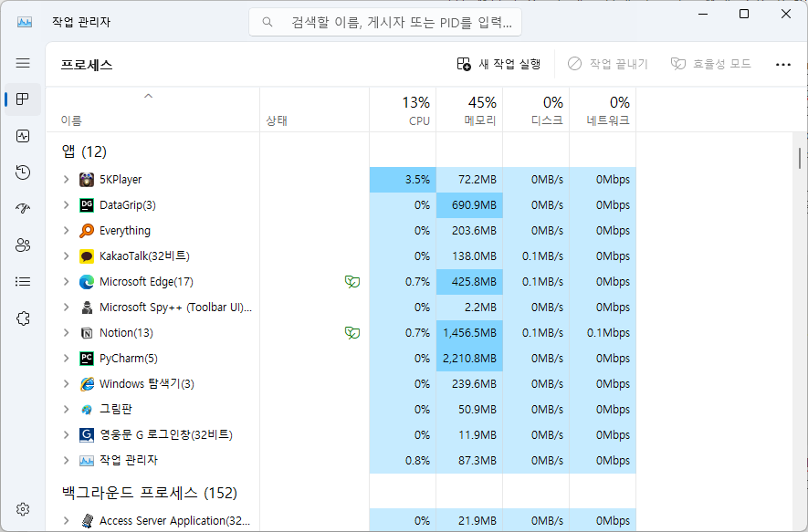Click Notion memory value 1,456.5MB
The width and height of the screenshot is (808, 532).
pyautogui.click(x=469, y=333)
